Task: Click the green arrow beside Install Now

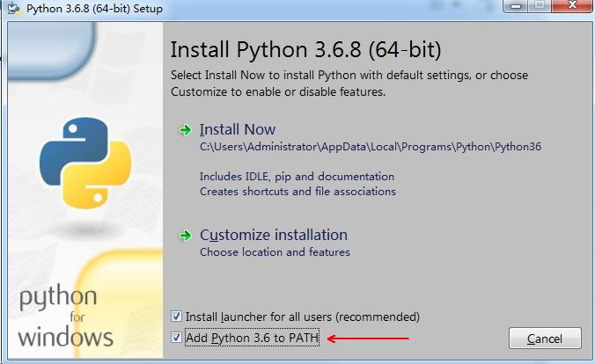Action: coord(186,130)
